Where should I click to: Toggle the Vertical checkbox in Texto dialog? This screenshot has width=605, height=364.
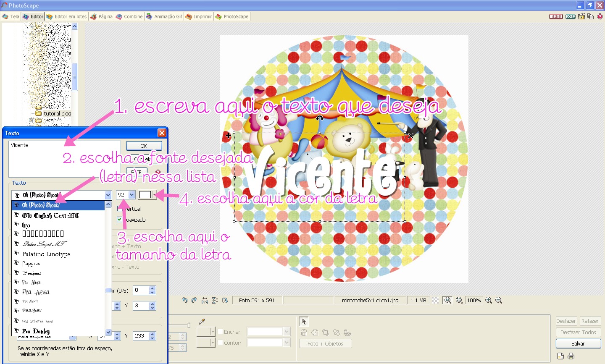pos(119,209)
